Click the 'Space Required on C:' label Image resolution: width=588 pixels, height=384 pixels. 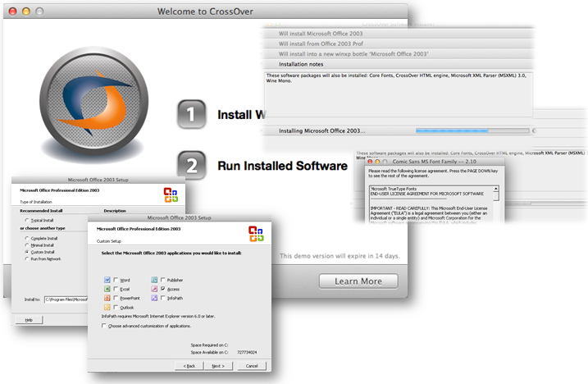point(209,345)
